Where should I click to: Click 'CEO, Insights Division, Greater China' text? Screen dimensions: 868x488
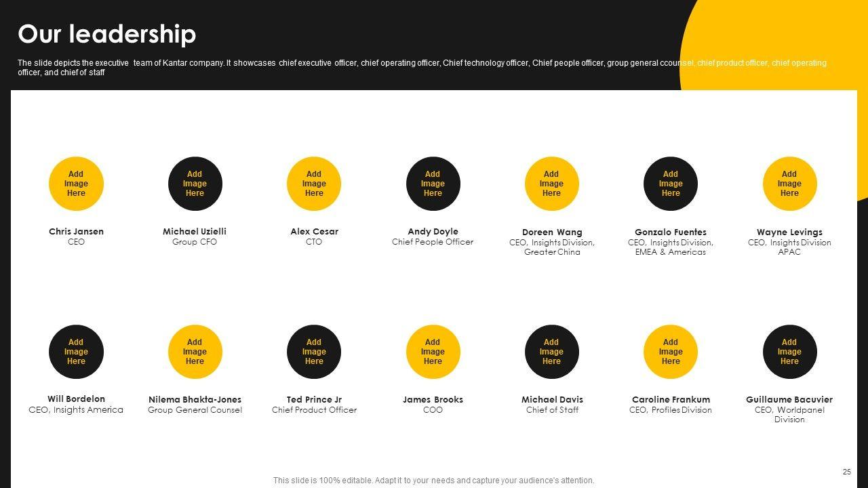(552, 247)
